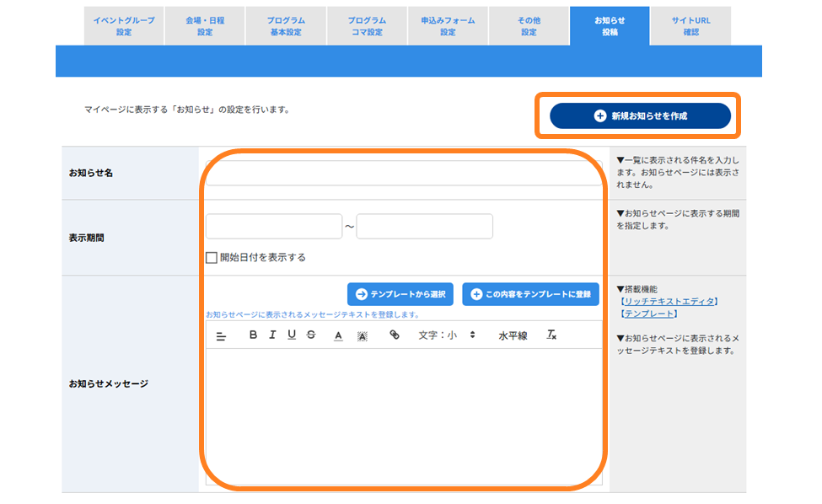822x504 pixels.
Task: Click the テンプレートから選択 button
Action: point(400,294)
